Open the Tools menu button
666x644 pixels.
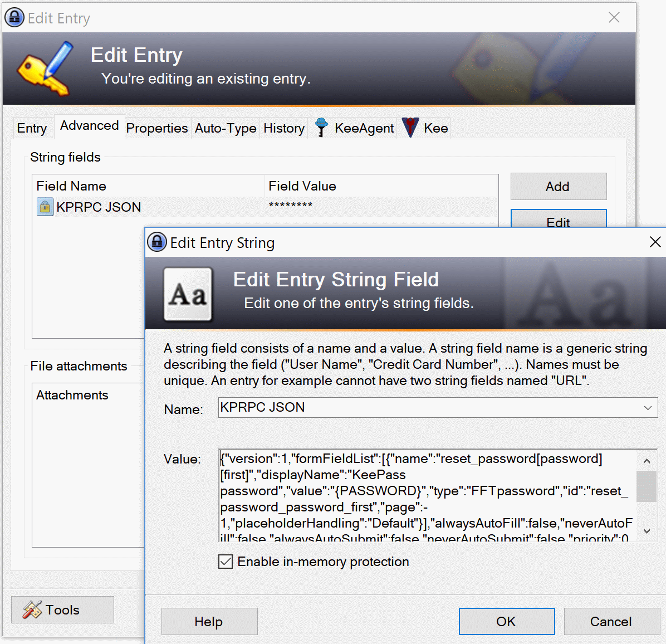point(62,609)
